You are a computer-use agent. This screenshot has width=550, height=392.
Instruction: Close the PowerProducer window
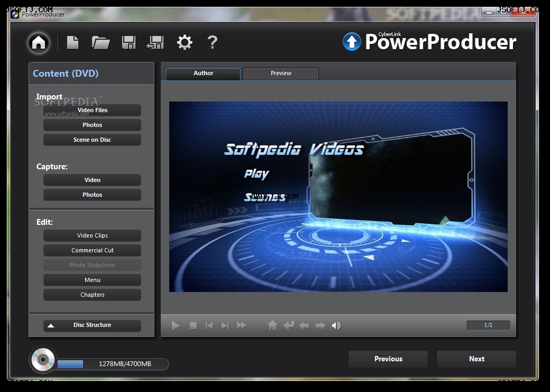pyautogui.click(x=522, y=12)
